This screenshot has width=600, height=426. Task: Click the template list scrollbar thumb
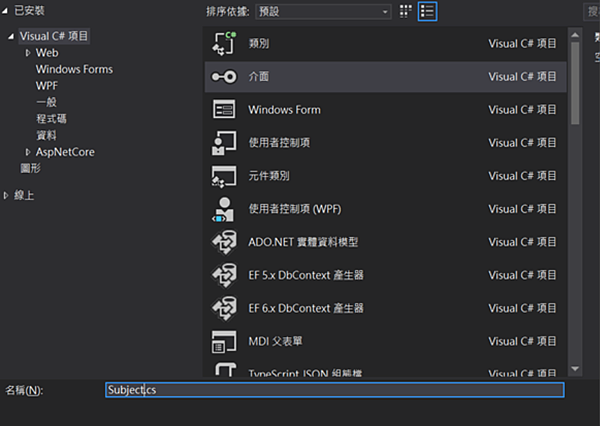tap(575, 83)
